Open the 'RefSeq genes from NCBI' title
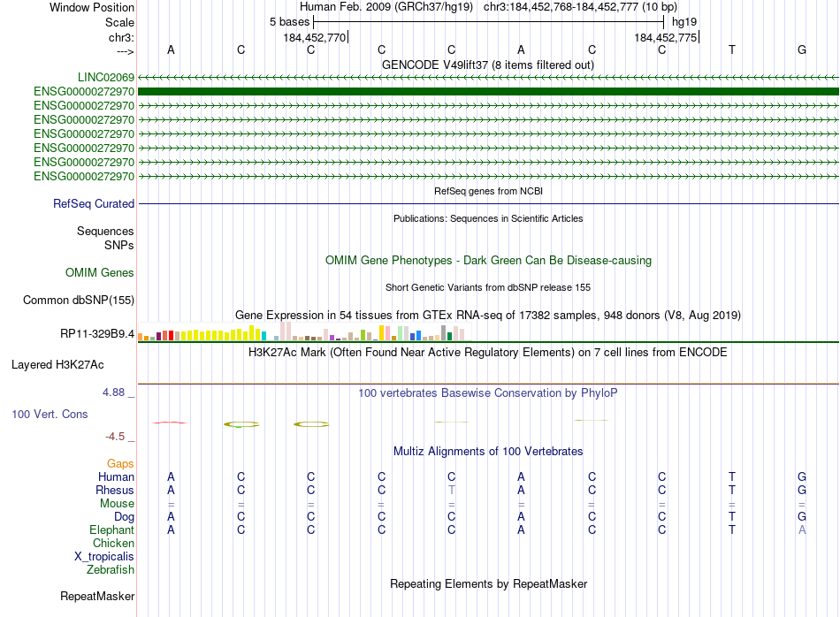840x617 pixels. [489, 191]
